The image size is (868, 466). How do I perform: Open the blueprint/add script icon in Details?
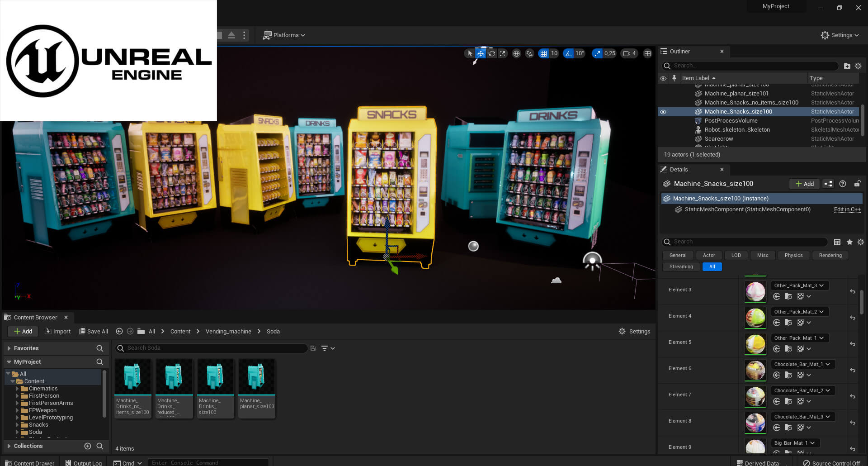828,184
